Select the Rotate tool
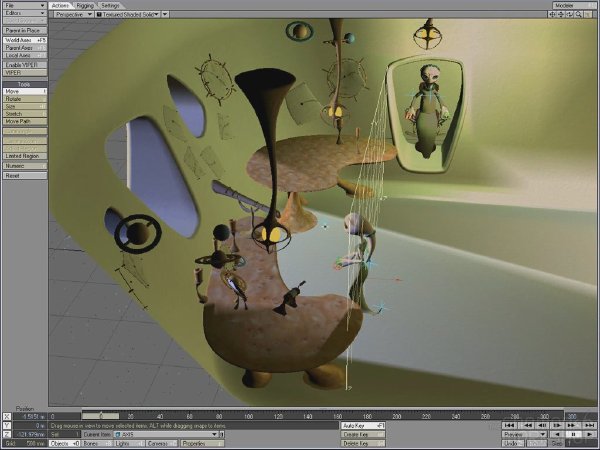Screen dimensions: 600x450 [x=25, y=99]
